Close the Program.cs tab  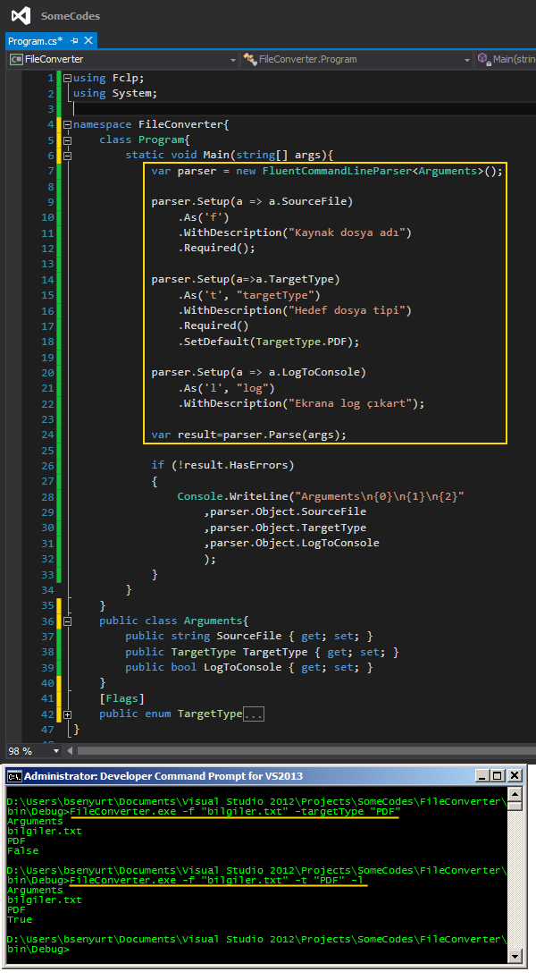pos(88,40)
